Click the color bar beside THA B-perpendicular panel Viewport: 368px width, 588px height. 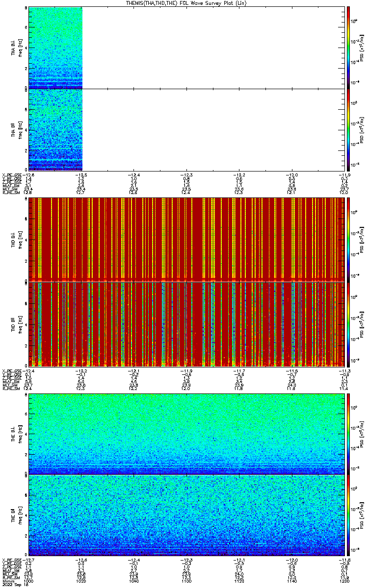coord(348,47)
